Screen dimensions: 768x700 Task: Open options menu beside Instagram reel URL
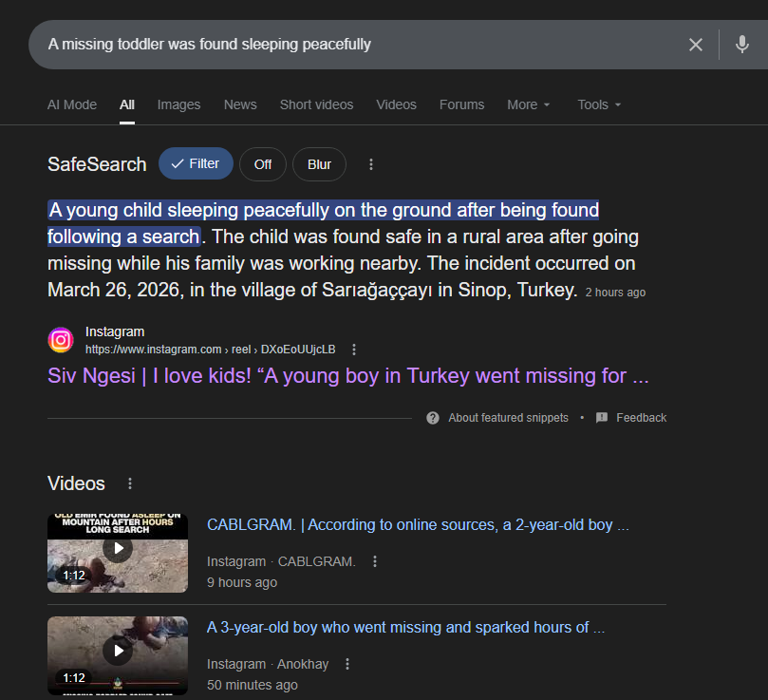(354, 350)
